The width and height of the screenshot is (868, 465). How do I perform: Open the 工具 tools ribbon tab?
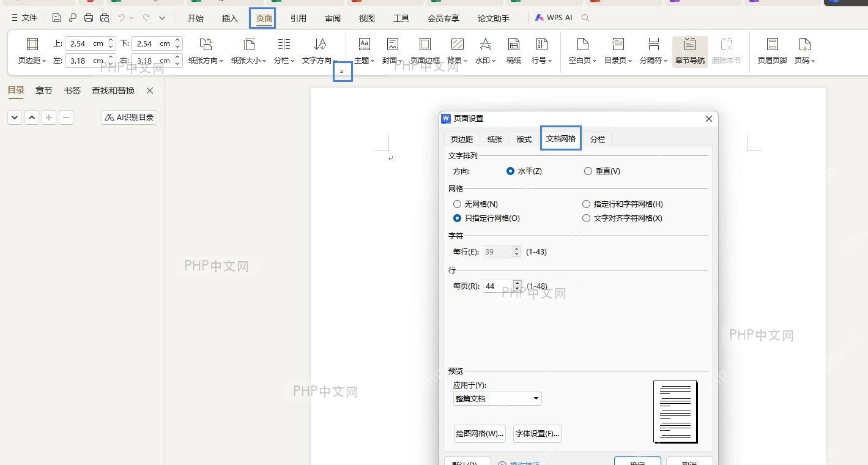click(x=401, y=18)
